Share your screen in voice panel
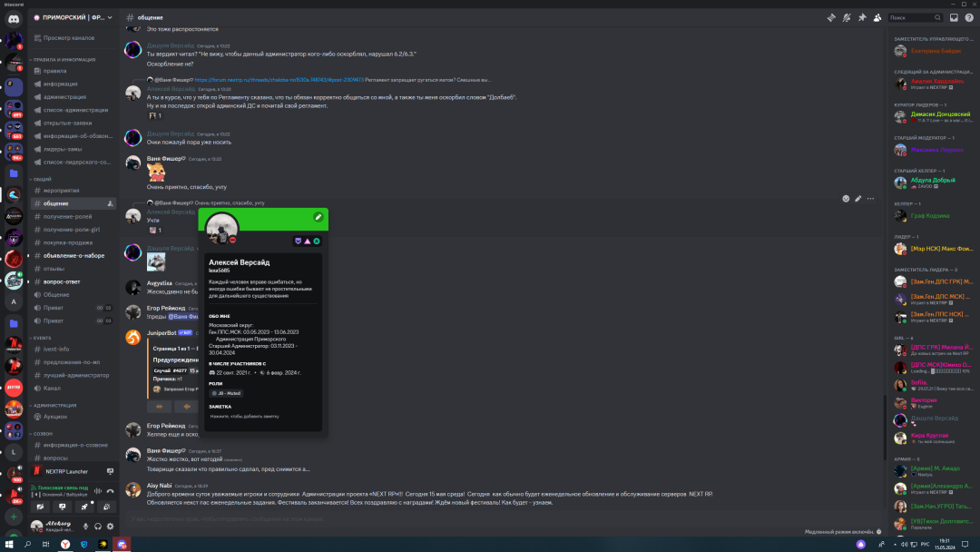The height and width of the screenshot is (552, 980). pyautogui.click(x=62, y=507)
